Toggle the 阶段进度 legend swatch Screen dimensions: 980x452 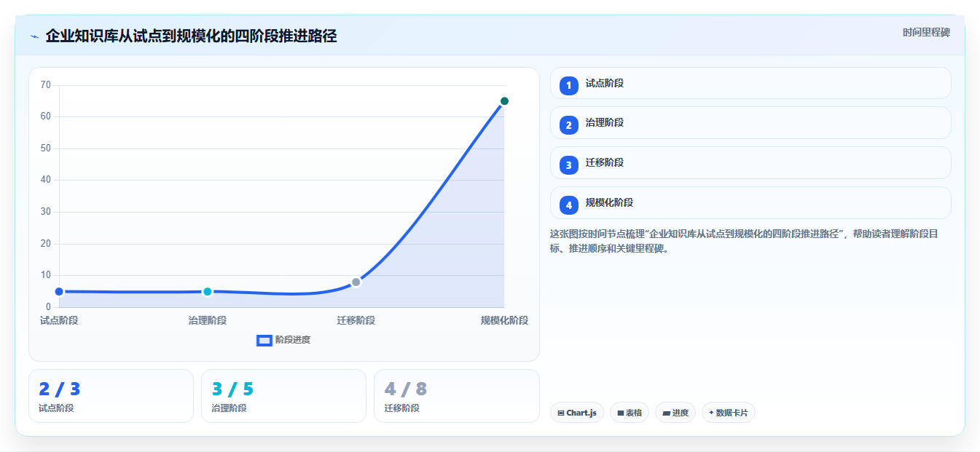264,340
